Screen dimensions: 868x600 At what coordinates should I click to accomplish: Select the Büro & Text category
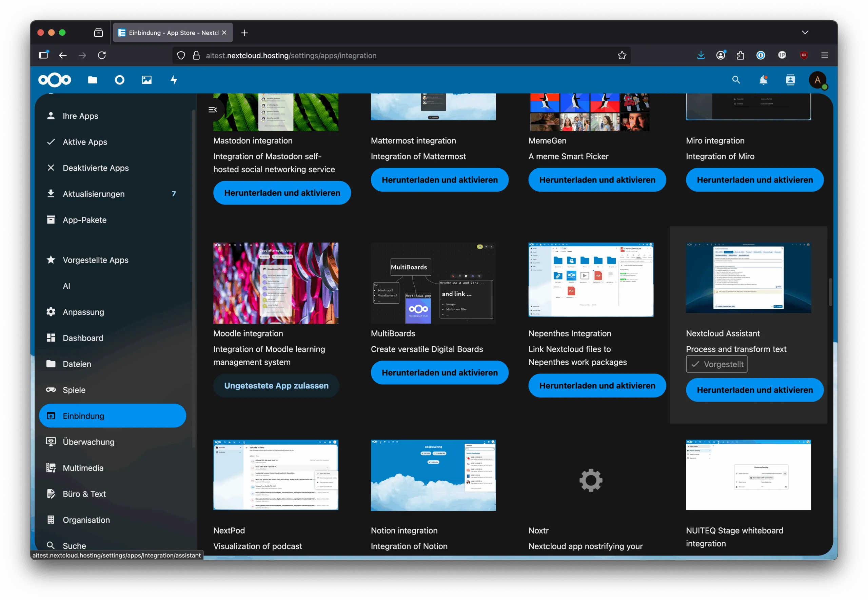(x=112, y=493)
